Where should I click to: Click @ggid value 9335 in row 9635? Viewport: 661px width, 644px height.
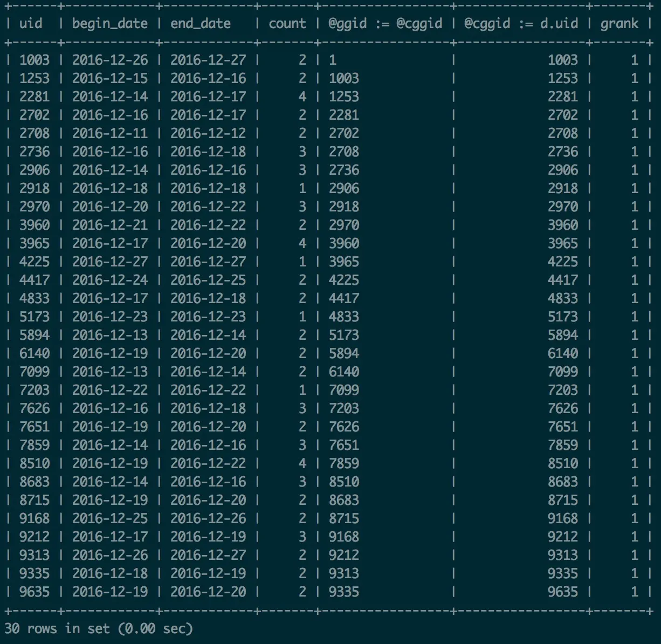coord(344,592)
